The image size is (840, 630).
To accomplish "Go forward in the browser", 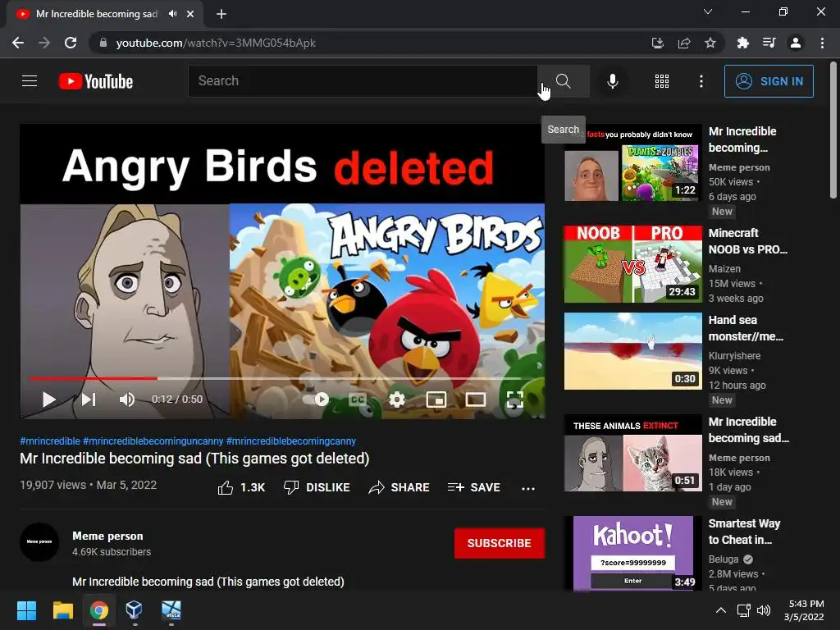I will 44,43.
